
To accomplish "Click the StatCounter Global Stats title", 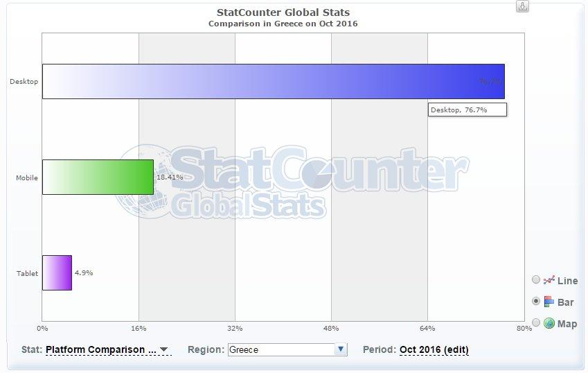I will coord(283,12).
